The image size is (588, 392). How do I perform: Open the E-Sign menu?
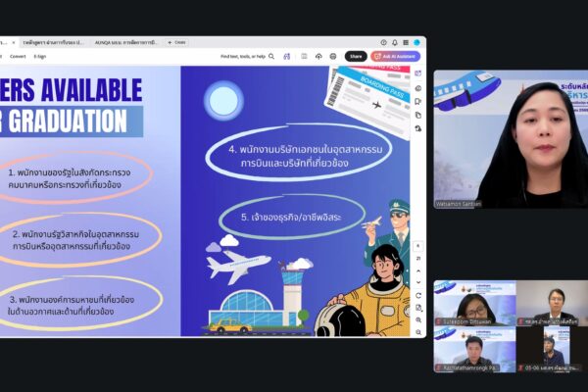(x=40, y=56)
